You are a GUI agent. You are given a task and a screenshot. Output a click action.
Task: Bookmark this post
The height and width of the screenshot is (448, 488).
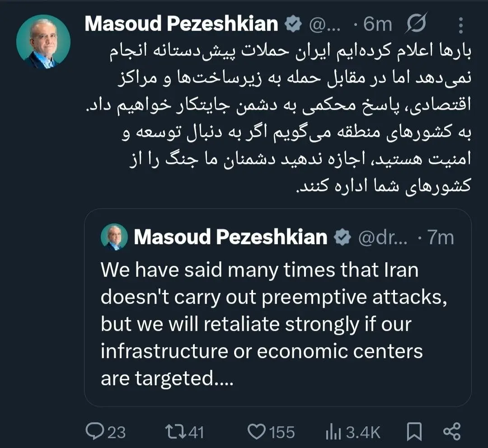[414, 432]
